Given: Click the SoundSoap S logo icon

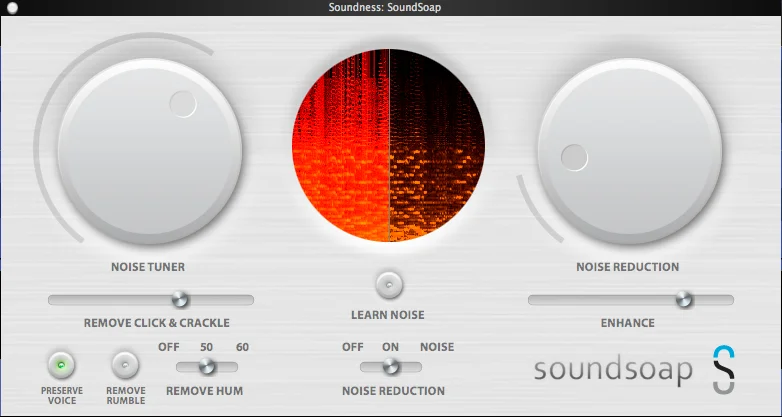Looking at the screenshot, I should point(724,370).
